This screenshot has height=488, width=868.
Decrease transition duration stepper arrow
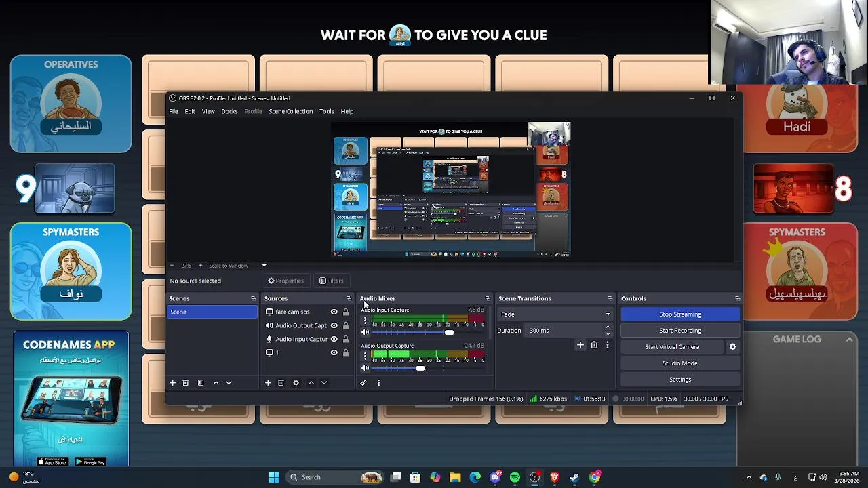(608, 333)
